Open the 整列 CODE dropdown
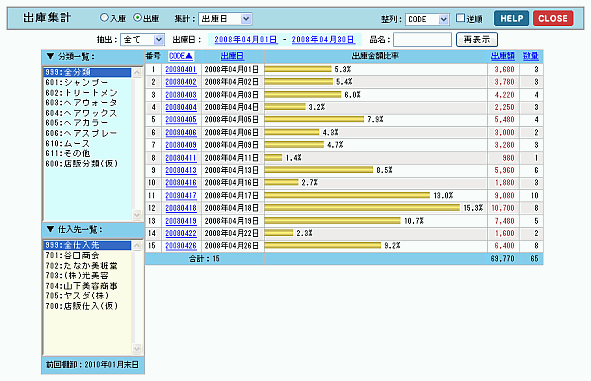 427,19
